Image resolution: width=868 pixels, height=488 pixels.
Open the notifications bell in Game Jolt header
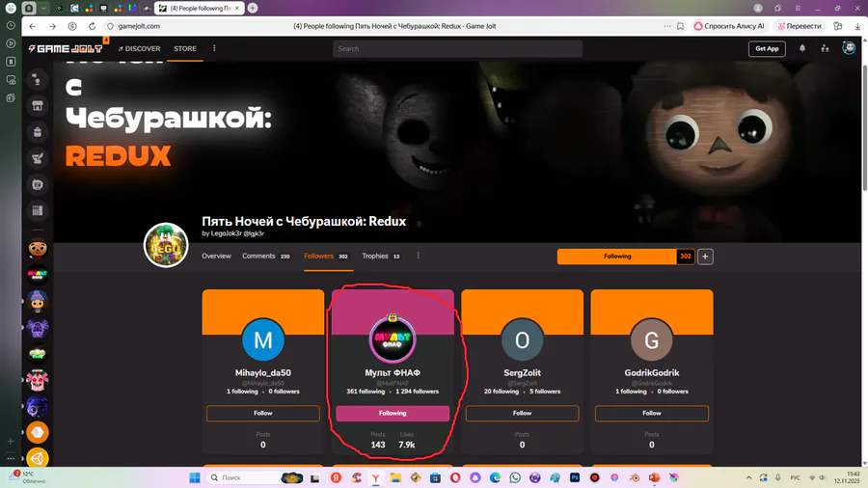802,48
